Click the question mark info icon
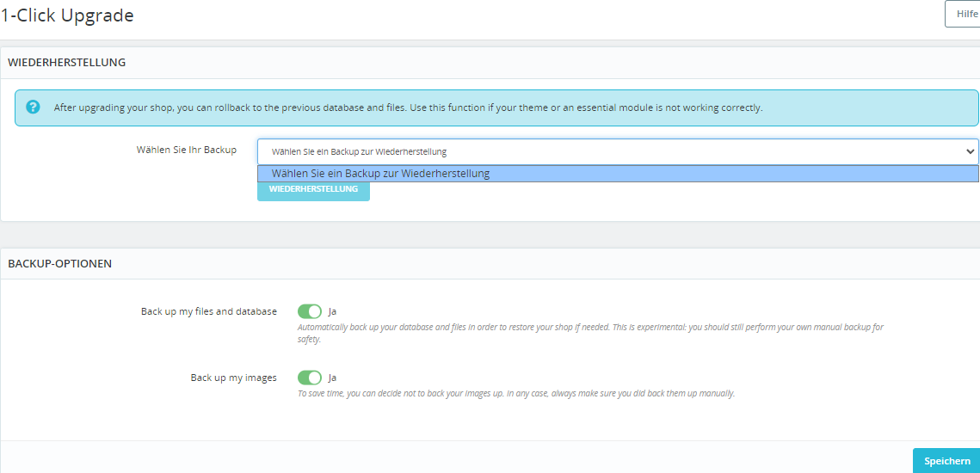 [x=33, y=107]
